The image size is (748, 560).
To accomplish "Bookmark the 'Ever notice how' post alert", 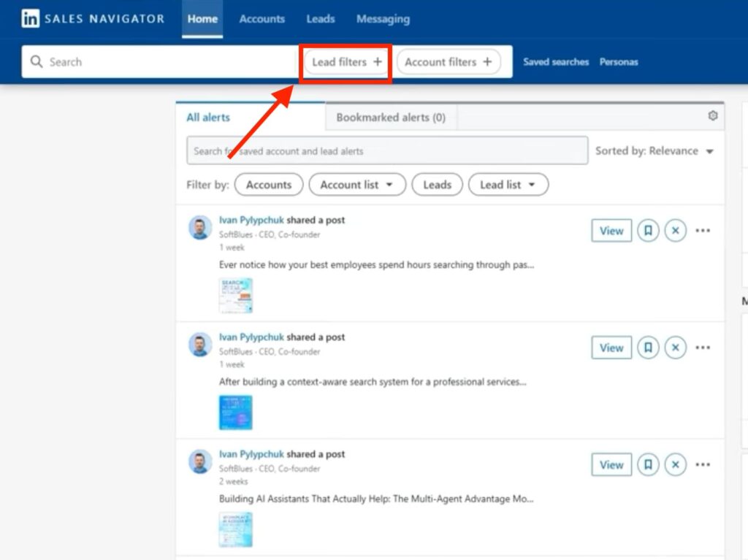I will 648,231.
